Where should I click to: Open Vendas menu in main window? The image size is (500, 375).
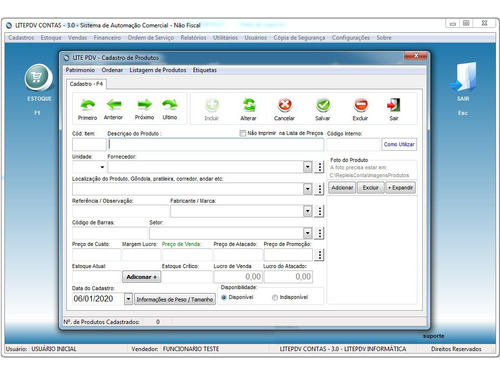coord(77,38)
